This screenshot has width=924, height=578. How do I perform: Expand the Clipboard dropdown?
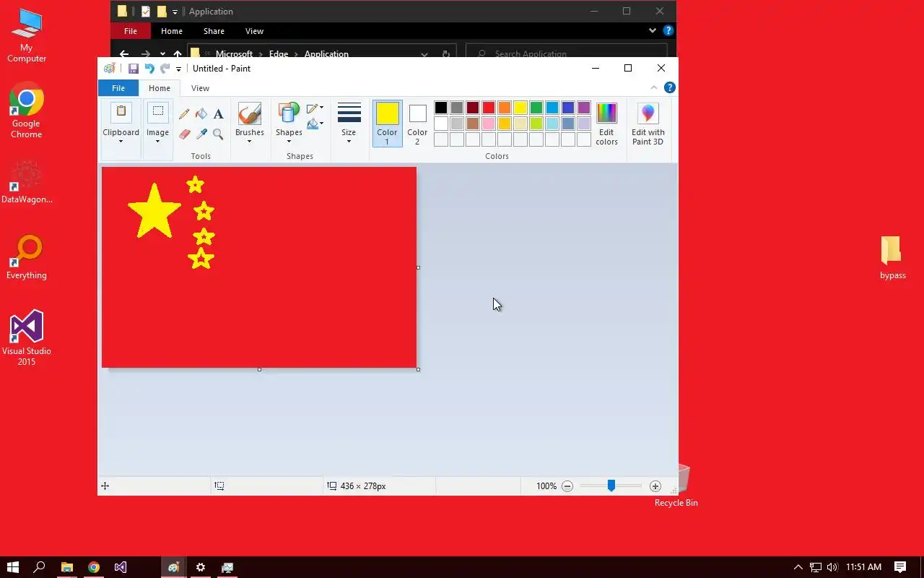click(121, 141)
